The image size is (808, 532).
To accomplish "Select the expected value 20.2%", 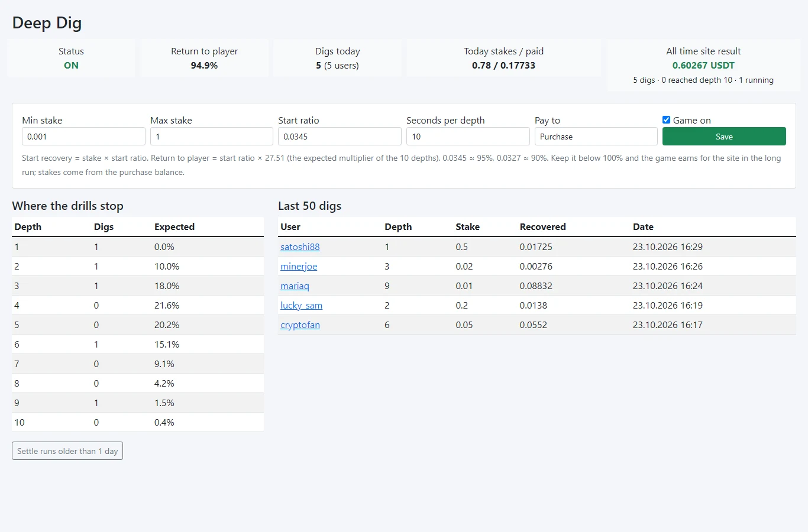I will tap(167, 325).
